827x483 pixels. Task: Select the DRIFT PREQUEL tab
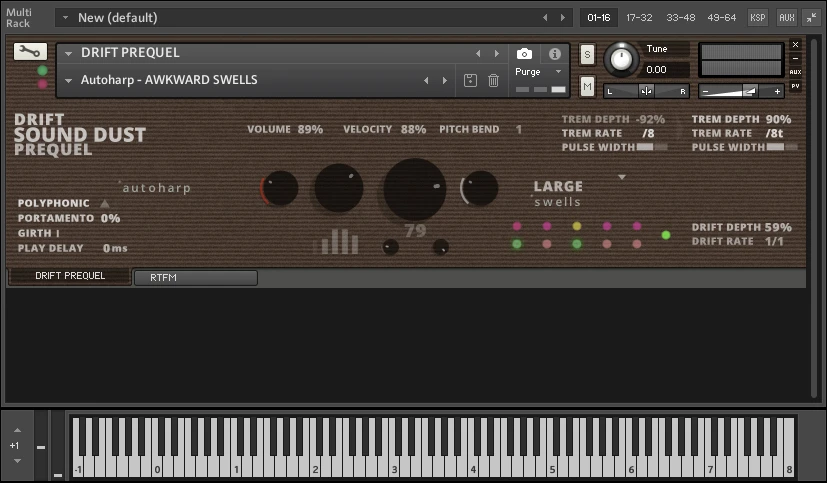pos(70,276)
